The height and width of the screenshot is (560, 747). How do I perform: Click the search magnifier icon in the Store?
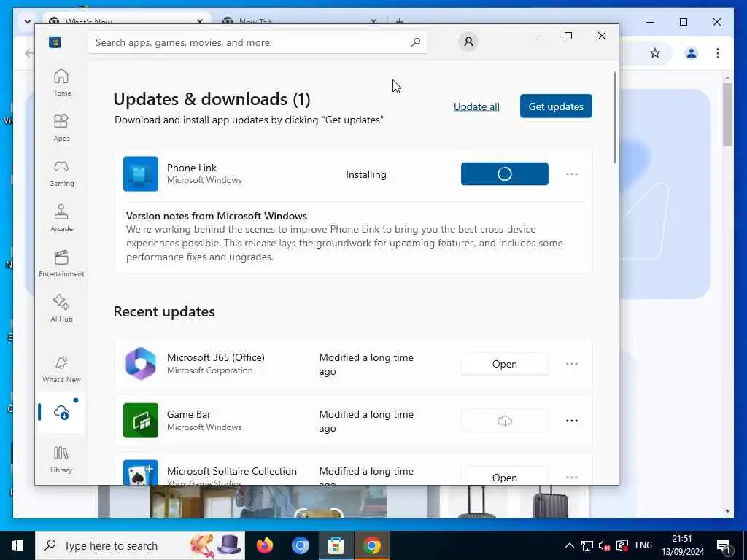pos(415,42)
